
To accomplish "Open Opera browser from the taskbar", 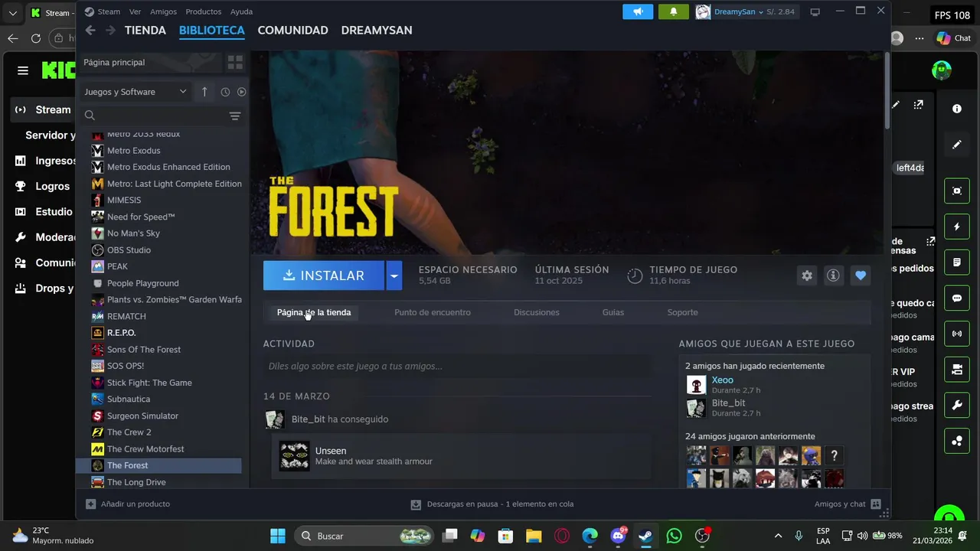I will 562,536.
